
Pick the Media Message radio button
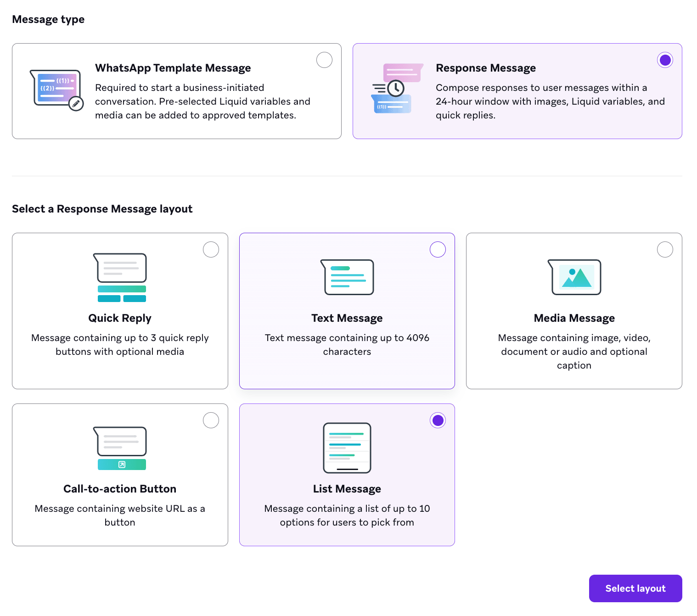tap(665, 250)
